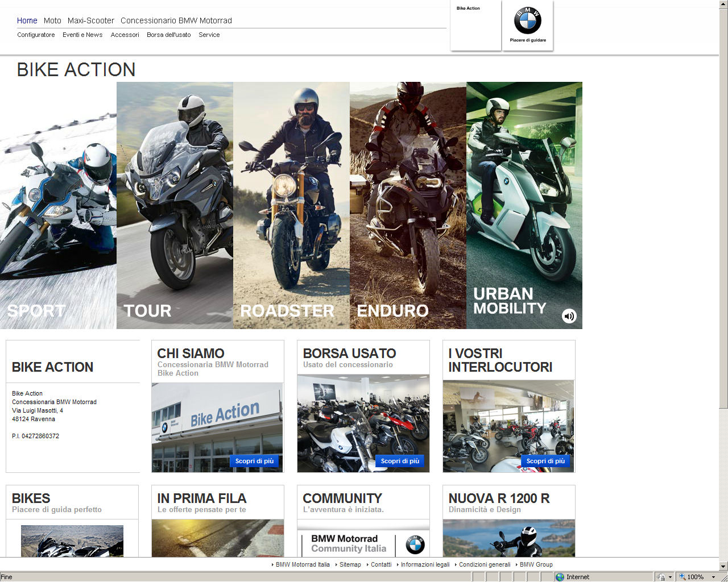Screen dimensions: 728x582
Task: Click the 'Fine' status bar text
Action: pyautogui.click(x=6, y=577)
